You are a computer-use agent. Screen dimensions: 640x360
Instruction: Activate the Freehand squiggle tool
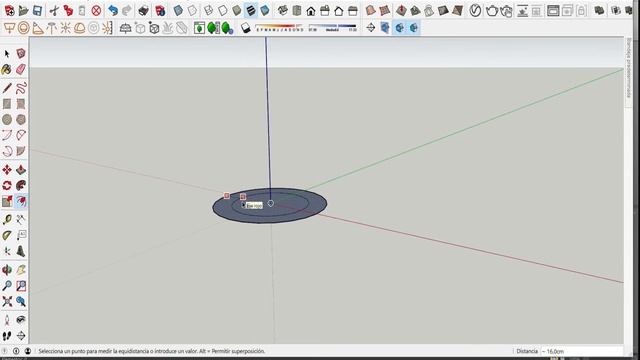(21, 88)
